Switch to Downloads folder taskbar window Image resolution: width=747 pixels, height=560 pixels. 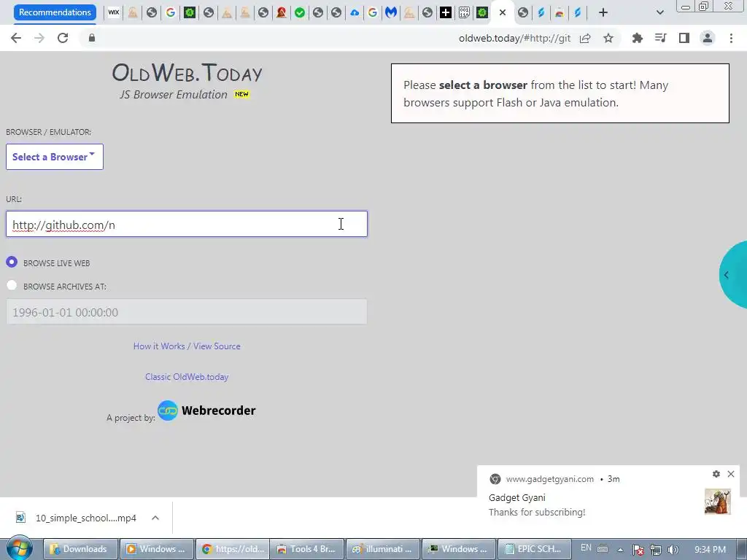[x=80, y=549]
